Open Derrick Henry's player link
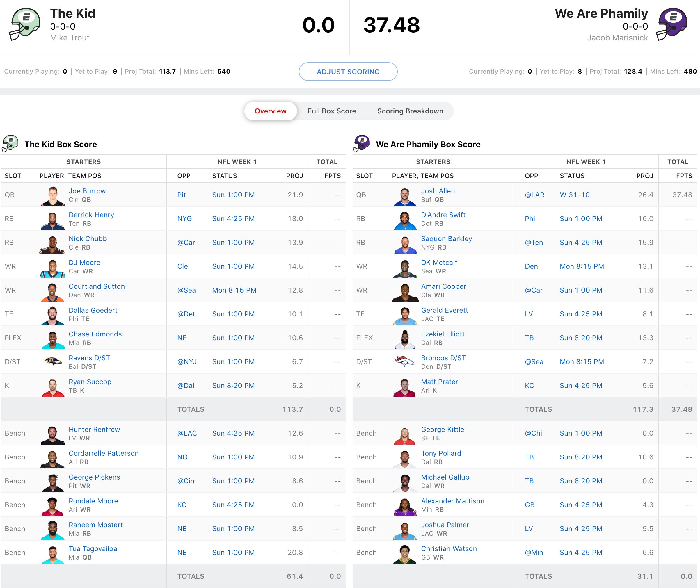This screenshot has height=588, width=700. tap(91, 215)
